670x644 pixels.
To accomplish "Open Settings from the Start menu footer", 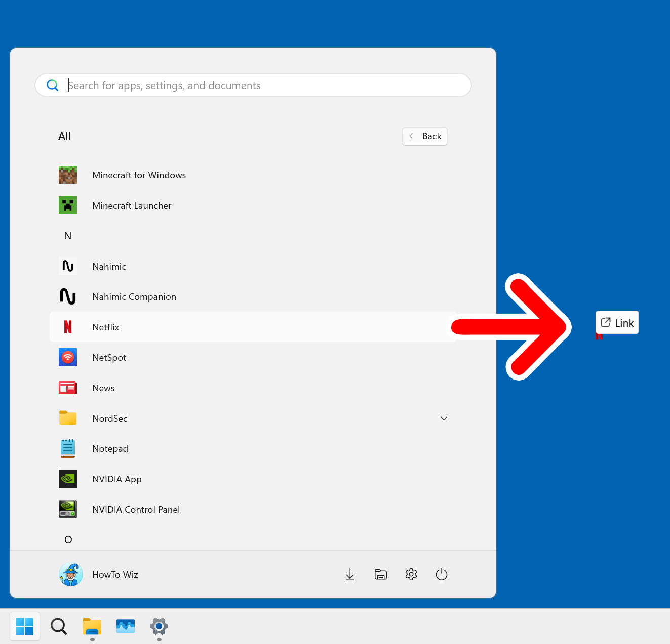I will (x=411, y=574).
